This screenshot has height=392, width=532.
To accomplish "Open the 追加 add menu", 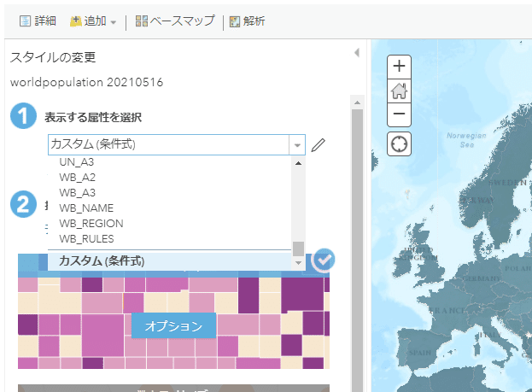I will click(93, 21).
